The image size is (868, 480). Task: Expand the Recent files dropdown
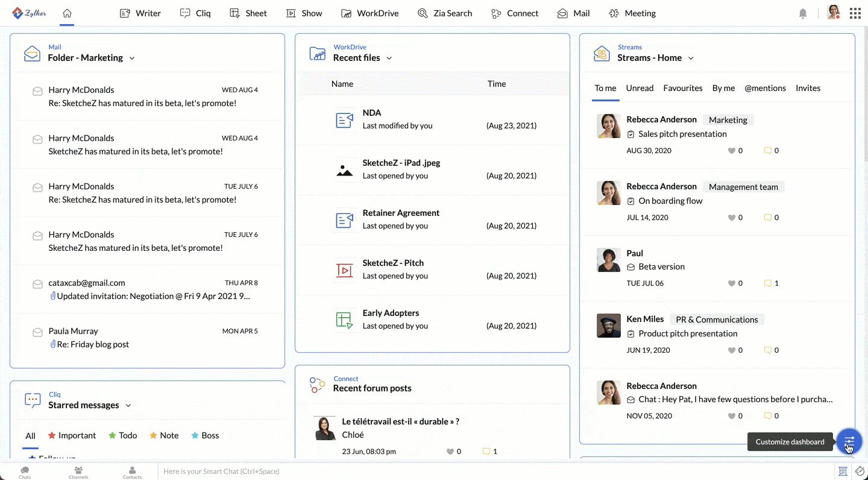389,58
